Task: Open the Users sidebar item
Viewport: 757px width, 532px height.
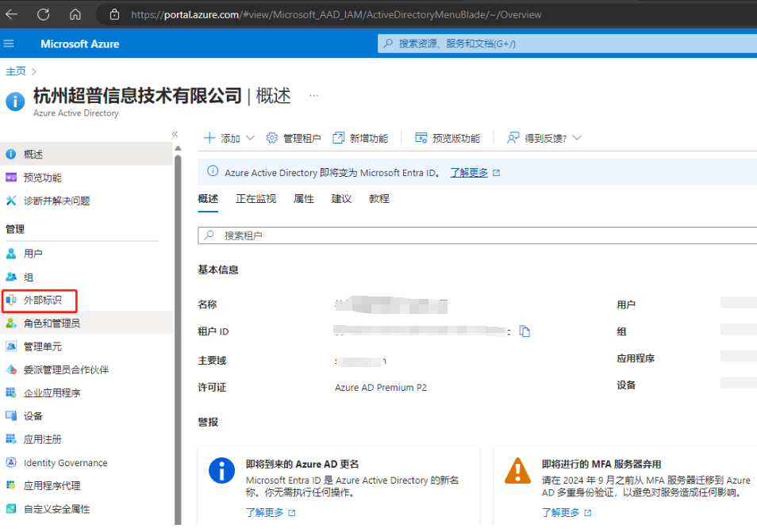Action: 33,254
